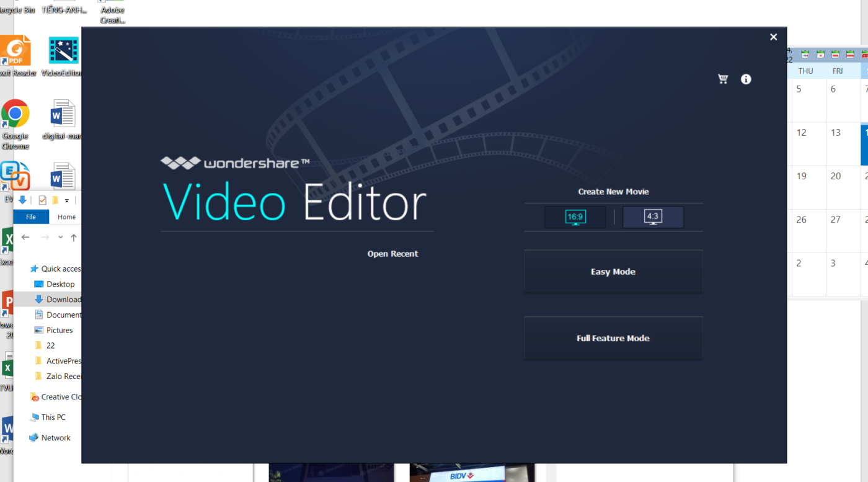This screenshot has height=482, width=868.
Task: Select day 26 in the calendar
Action: tap(808, 231)
